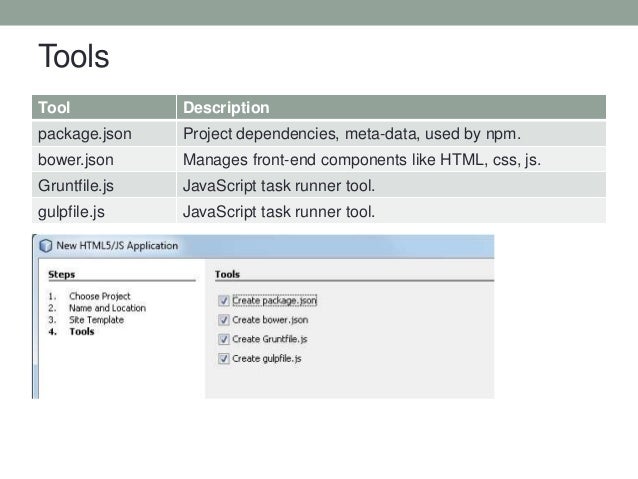The width and height of the screenshot is (638, 479).
Task: Click the Create package.json label text
Action: [274, 301]
